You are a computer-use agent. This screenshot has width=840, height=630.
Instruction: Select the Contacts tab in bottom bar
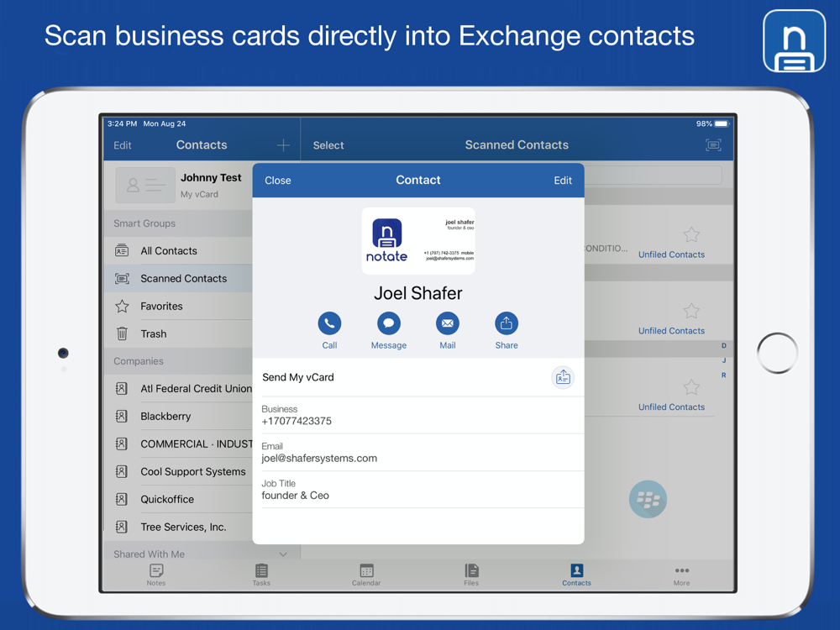pyautogui.click(x=576, y=575)
